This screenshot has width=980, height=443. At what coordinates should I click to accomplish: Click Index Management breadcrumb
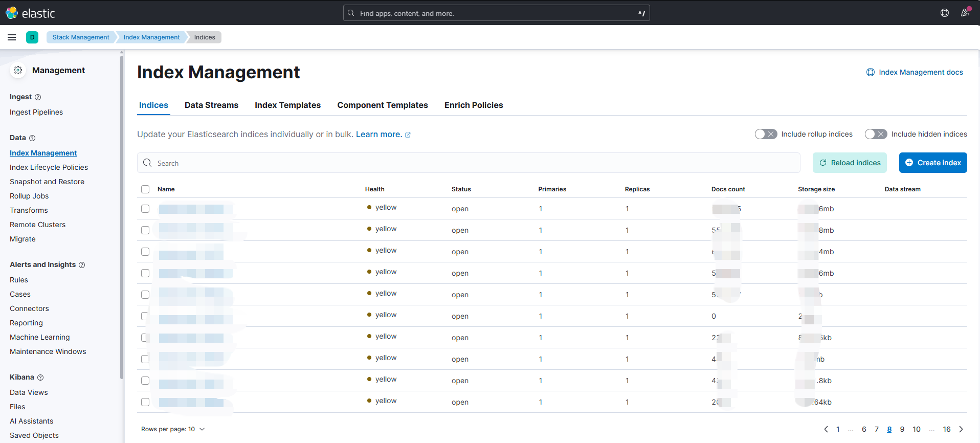(x=151, y=37)
